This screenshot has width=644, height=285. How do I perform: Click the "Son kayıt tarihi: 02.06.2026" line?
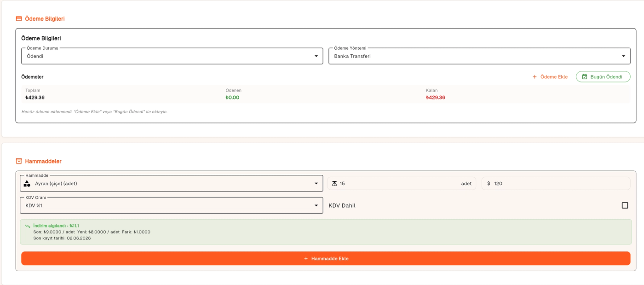tap(61, 238)
